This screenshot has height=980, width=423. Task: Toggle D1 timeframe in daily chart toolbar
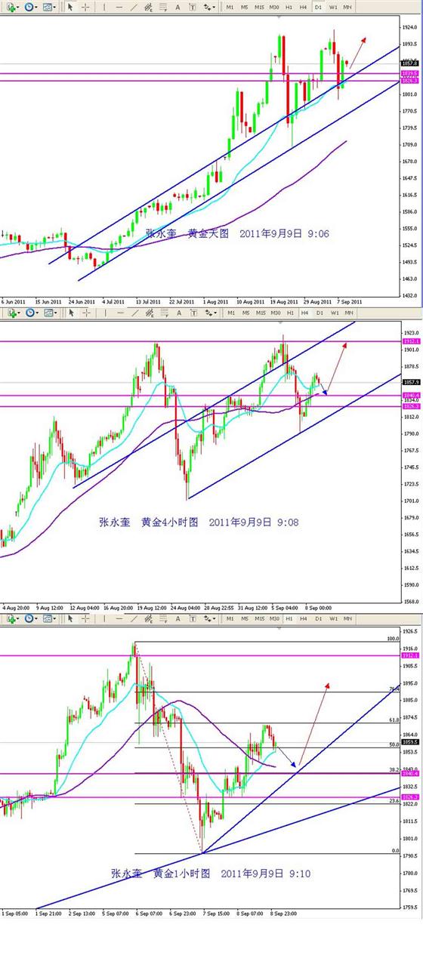point(318,7)
